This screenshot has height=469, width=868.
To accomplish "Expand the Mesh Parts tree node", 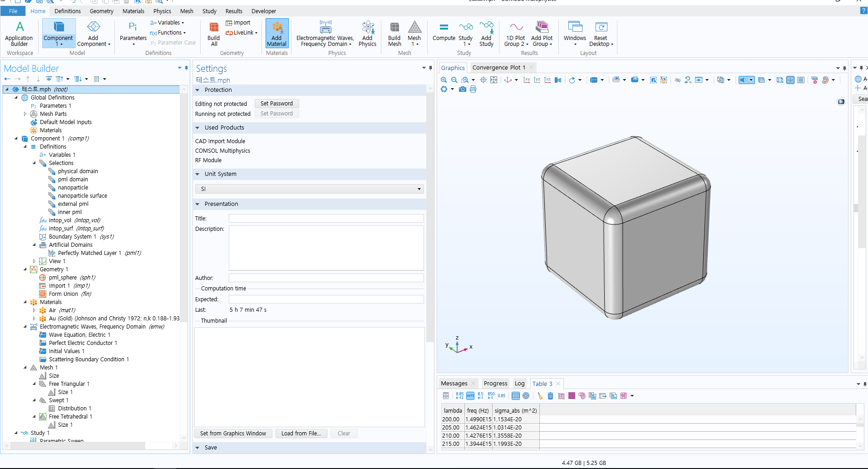I will (25, 114).
